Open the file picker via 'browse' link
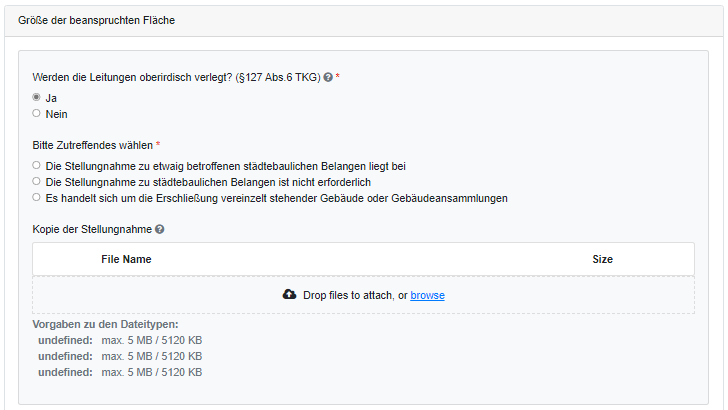The height and width of the screenshot is (410, 728). 427,295
